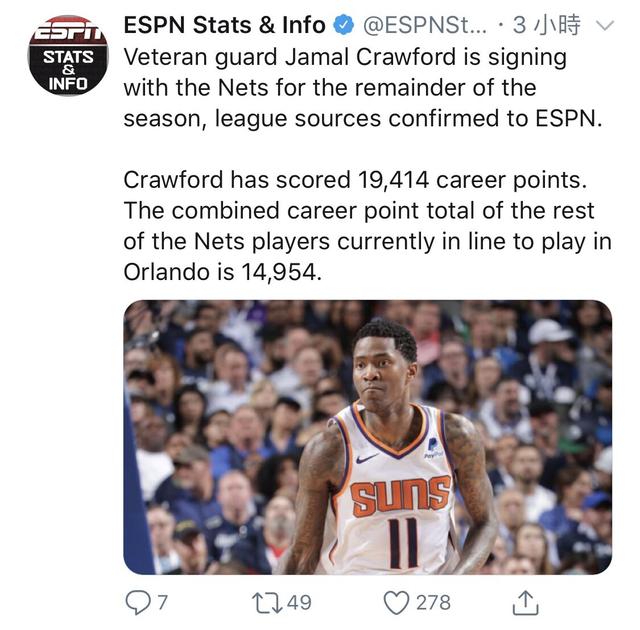Click the ESPN Stats & Info display name
The width and height of the screenshot is (640, 630).
point(224,25)
